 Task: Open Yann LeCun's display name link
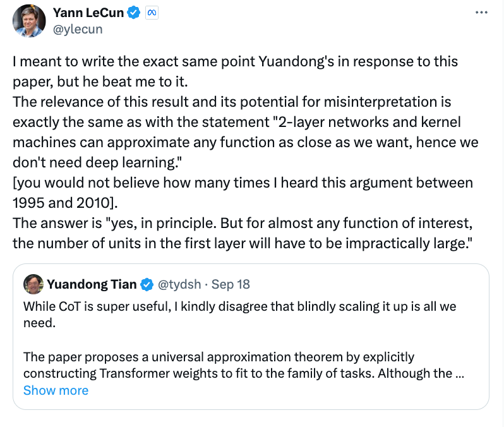(x=88, y=13)
